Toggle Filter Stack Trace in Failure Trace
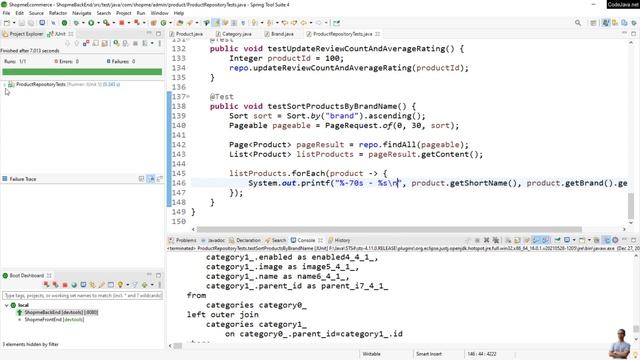Viewport: 640px width, 360px height. 151,179
